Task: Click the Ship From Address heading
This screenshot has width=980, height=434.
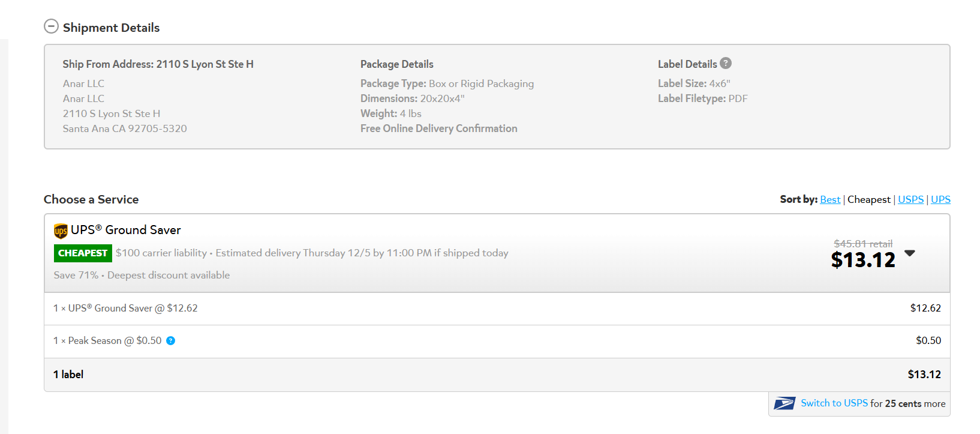Action: point(158,64)
